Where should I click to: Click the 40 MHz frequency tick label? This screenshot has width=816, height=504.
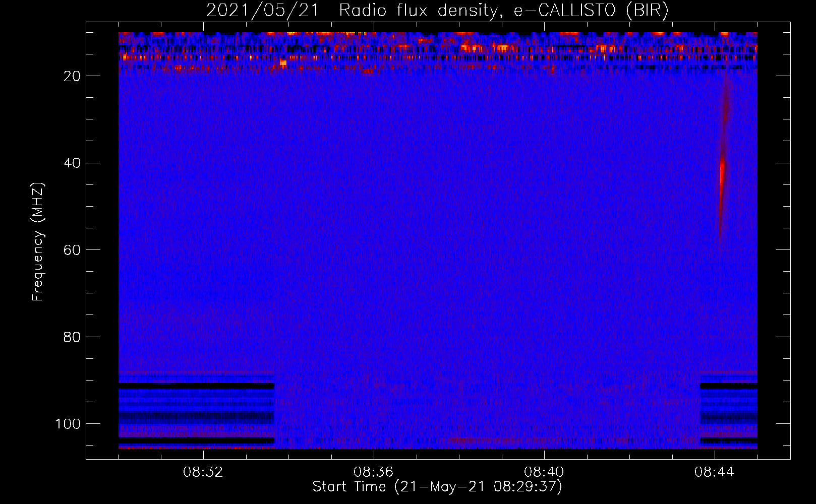[x=73, y=163]
